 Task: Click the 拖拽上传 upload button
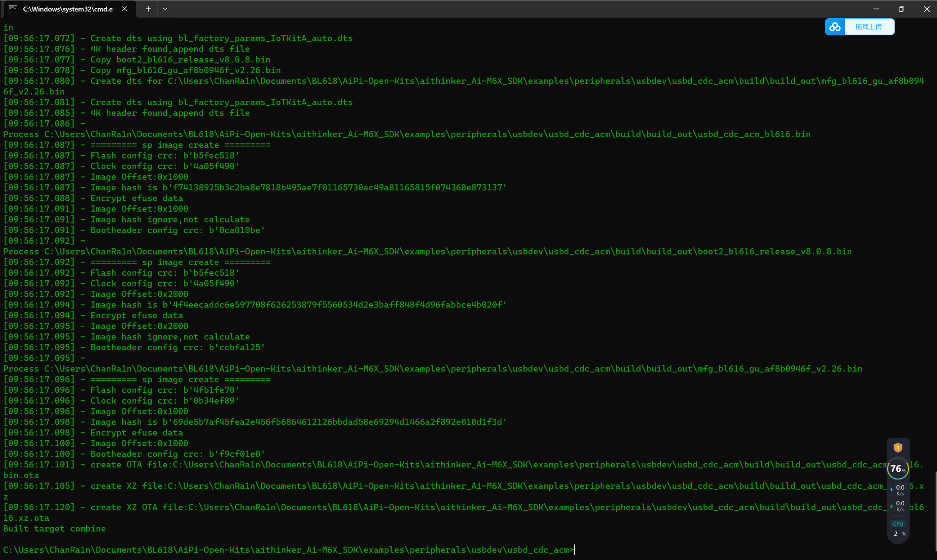pyautogui.click(x=869, y=27)
